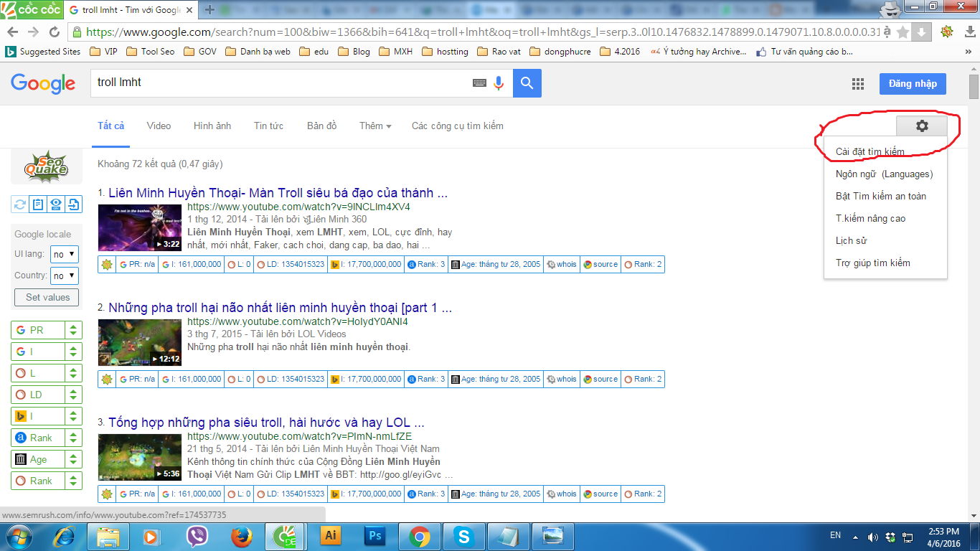Go back to the previous page
Image resolution: width=980 pixels, height=551 pixels.
tap(13, 32)
